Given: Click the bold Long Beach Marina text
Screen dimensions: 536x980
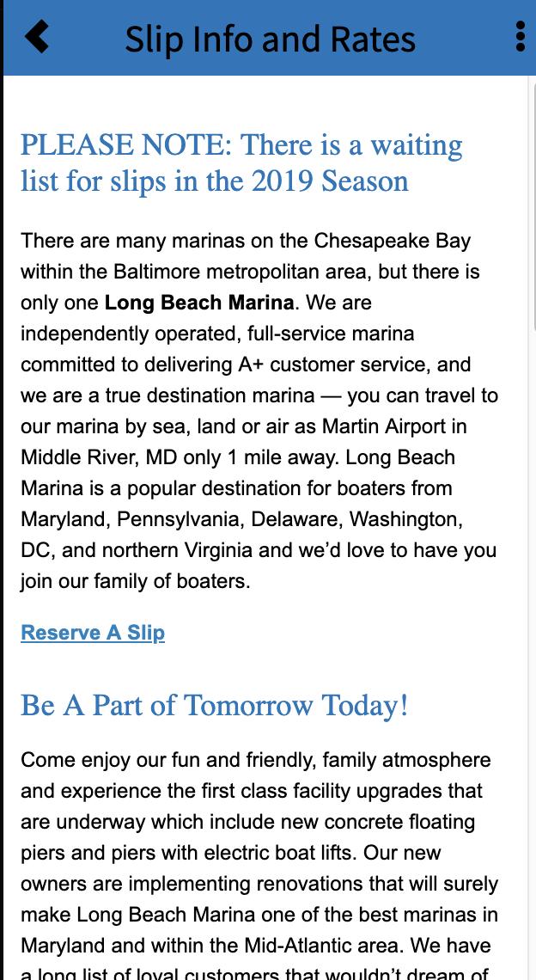Looking at the screenshot, I should point(199,303).
